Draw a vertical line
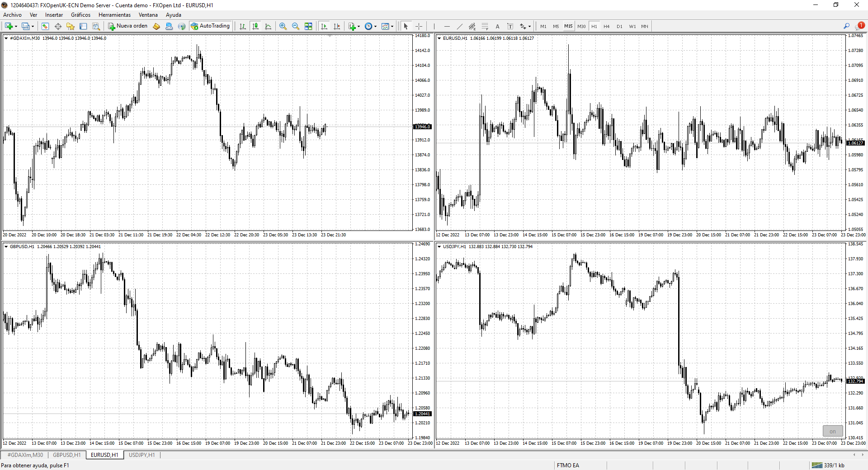 point(434,26)
